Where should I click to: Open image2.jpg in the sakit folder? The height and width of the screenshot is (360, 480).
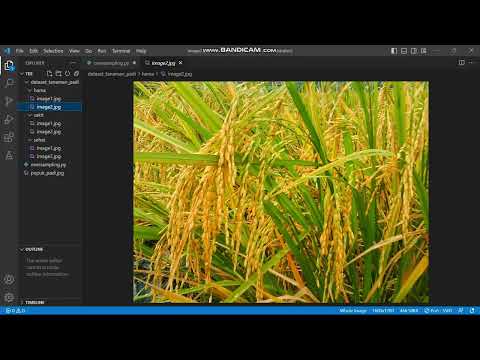(x=49, y=132)
